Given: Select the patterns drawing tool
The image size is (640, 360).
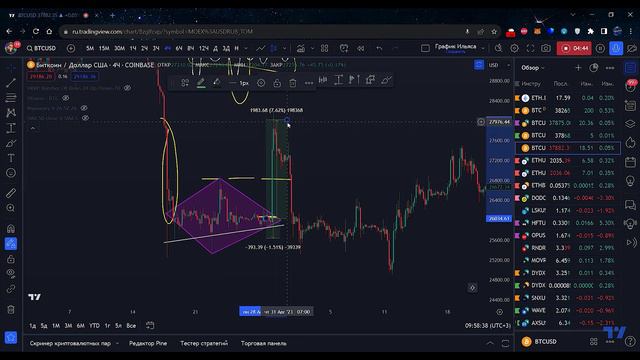Looking at the screenshot, I should (11, 113).
